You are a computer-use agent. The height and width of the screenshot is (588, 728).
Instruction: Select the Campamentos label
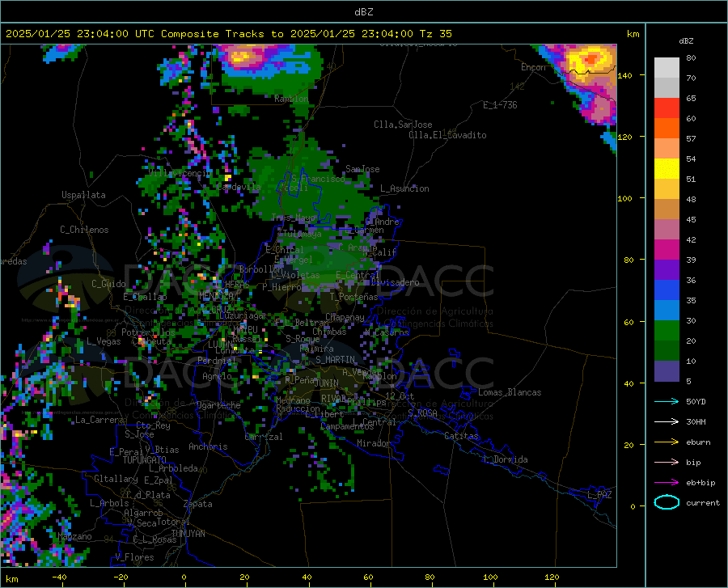pos(347,426)
